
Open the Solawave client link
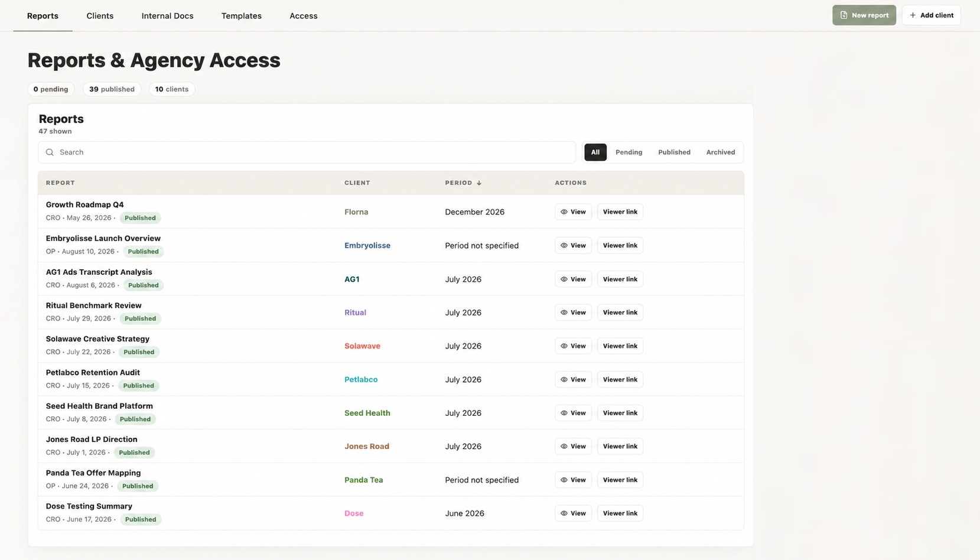[362, 346]
